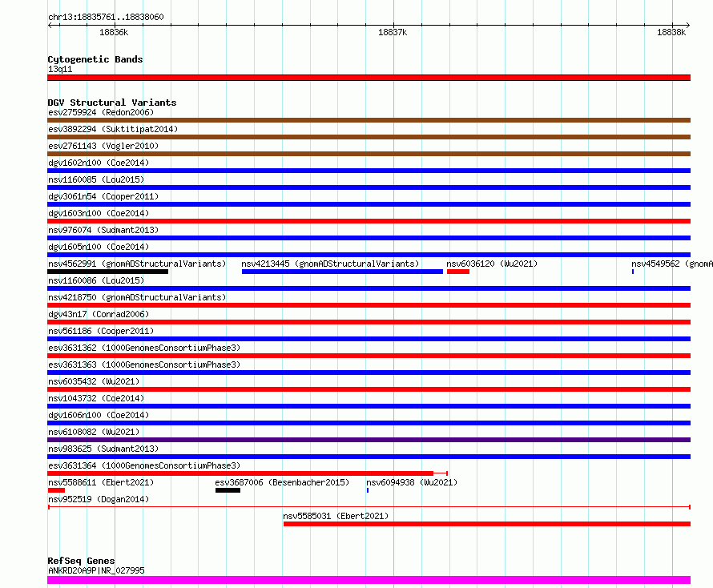The width and height of the screenshot is (713, 588).
Task: Select the red nsv5585031 (Ebert2021) bar
Action: pos(487,524)
